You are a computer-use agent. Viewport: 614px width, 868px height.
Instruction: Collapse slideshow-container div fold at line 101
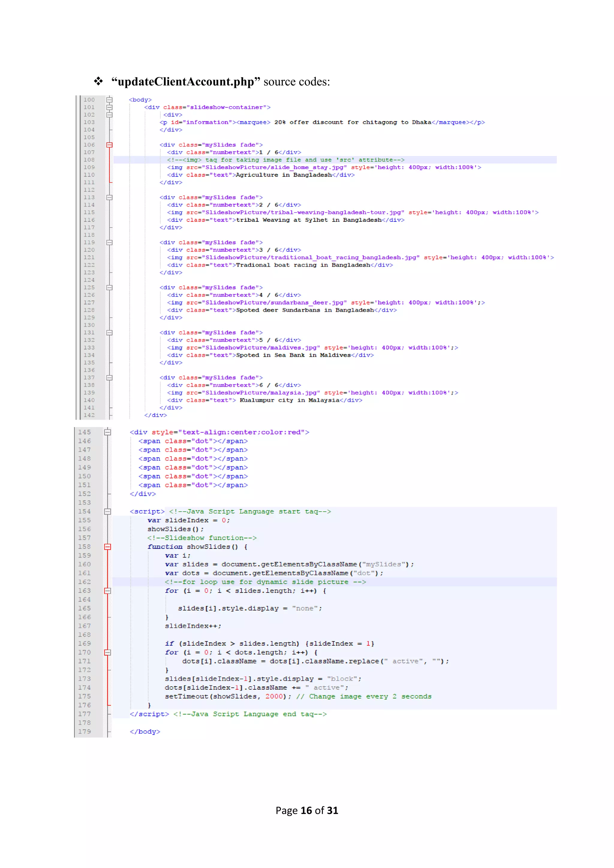[x=109, y=107]
